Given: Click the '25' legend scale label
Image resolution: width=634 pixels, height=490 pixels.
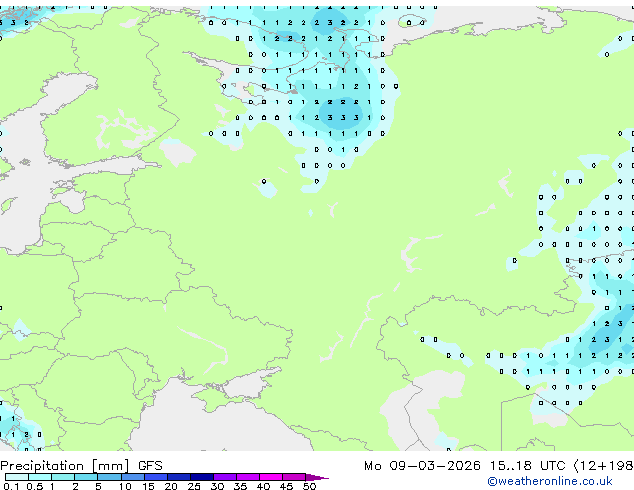Looking at the screenshot, I should [x=194, y=486].
